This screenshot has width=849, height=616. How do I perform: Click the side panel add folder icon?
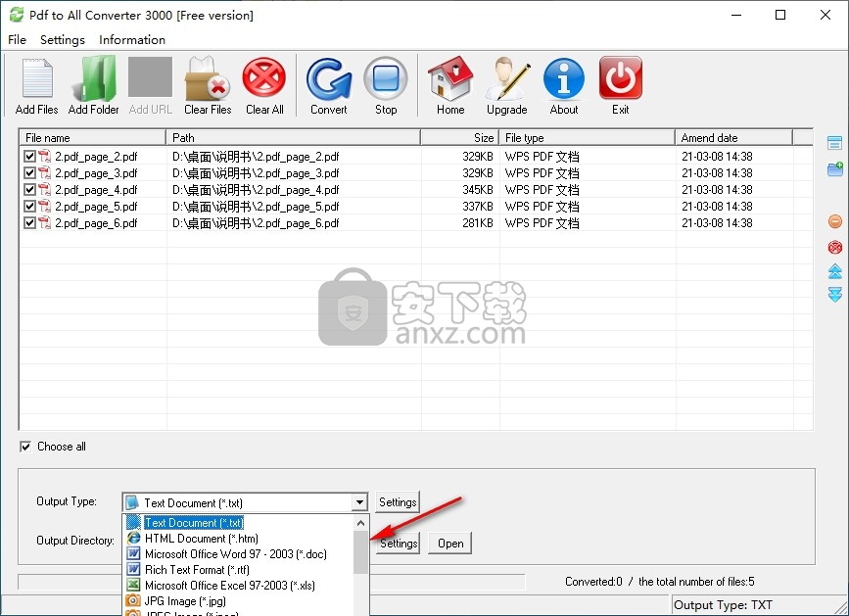[835, 168]
